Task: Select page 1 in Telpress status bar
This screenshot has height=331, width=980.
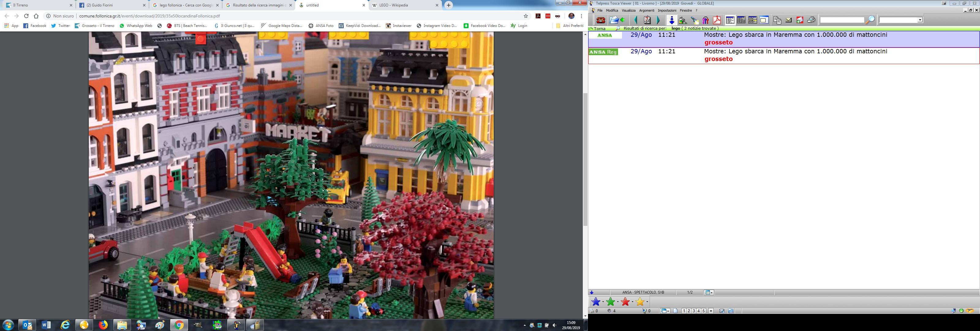Action: pos(684,311)
